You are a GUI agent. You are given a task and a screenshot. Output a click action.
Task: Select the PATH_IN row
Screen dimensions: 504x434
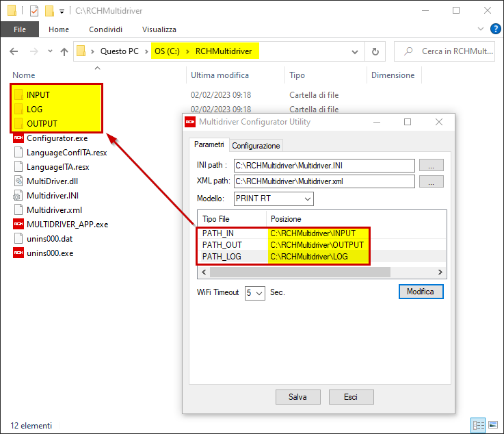coord(321,233)
